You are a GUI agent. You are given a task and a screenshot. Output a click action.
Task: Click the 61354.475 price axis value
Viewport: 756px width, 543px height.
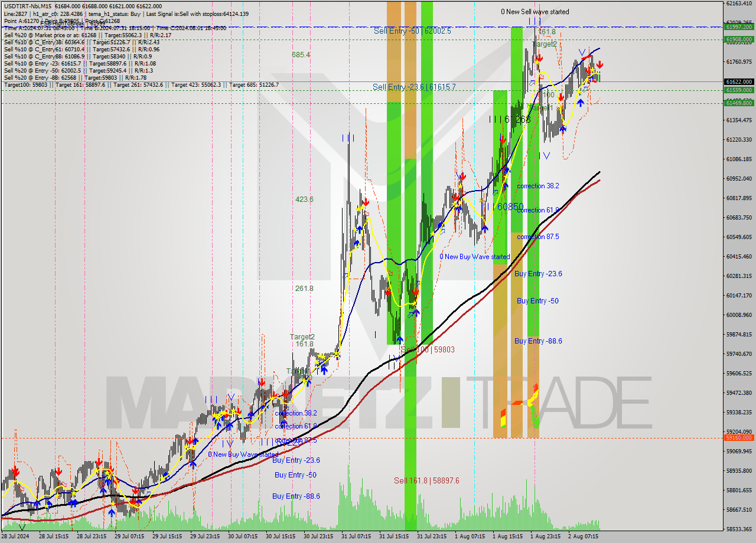739,120
